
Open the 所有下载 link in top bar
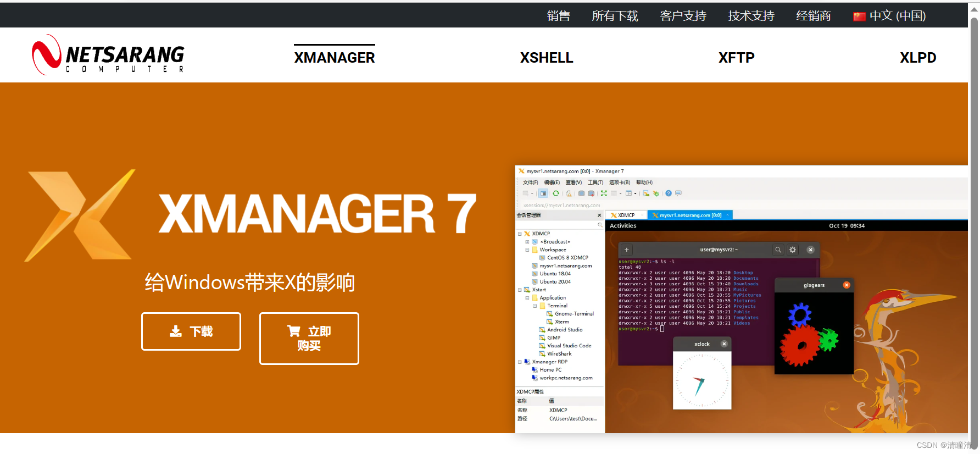click(615, 16)
